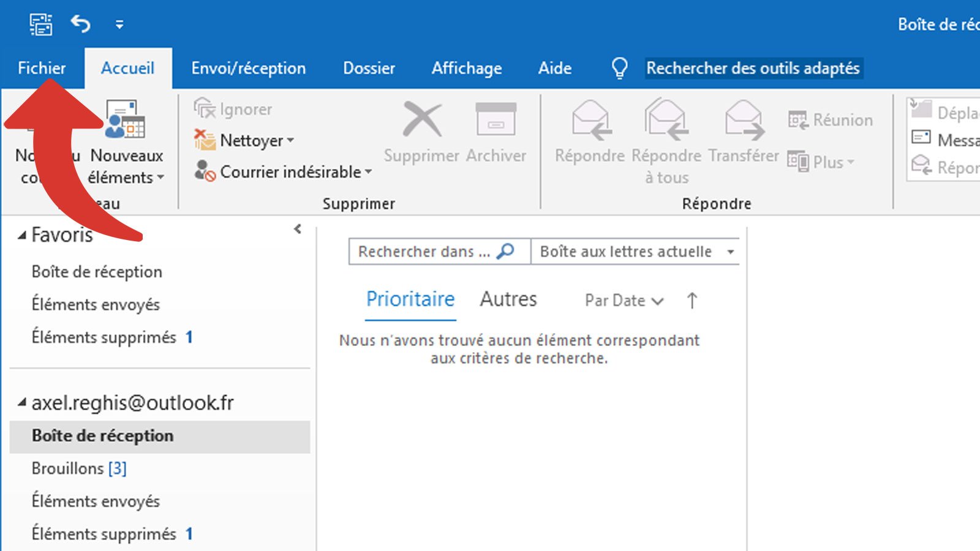The image size is (980, 551).
Task: Open the Fichier menu
Action: tap(41, 68)
